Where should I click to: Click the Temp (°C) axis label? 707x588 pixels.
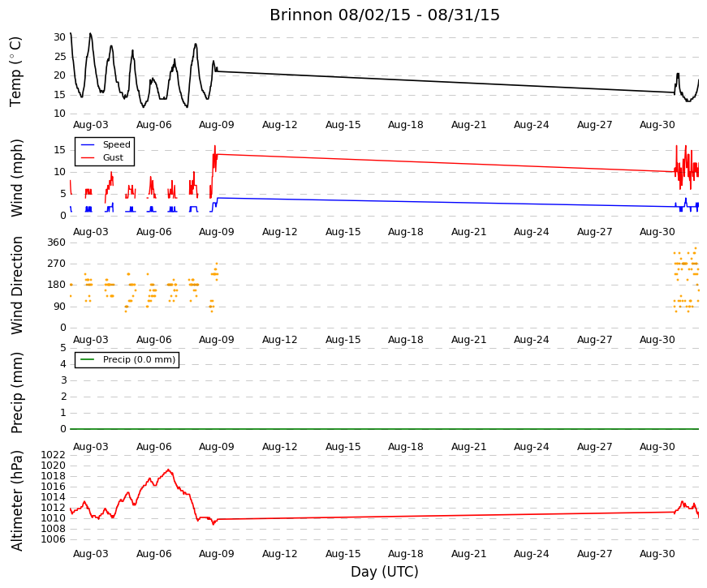pyautogui.click(x=15, y=71)
